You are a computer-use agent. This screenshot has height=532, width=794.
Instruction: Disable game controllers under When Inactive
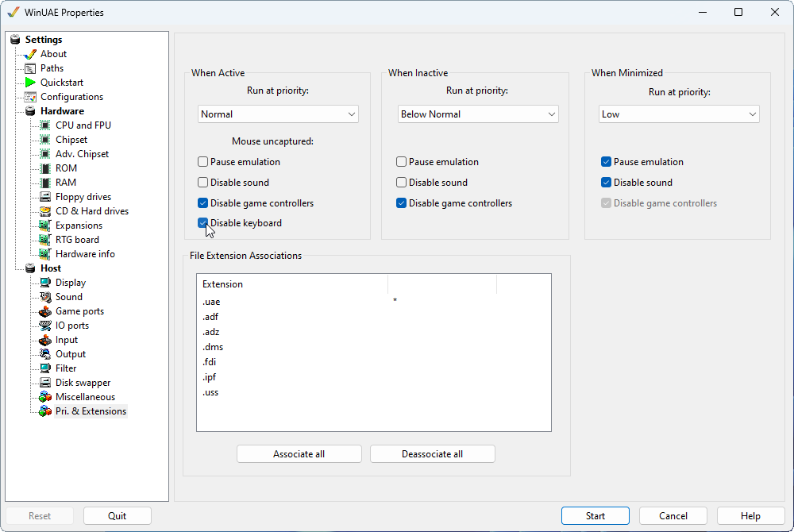coord(401,202)
